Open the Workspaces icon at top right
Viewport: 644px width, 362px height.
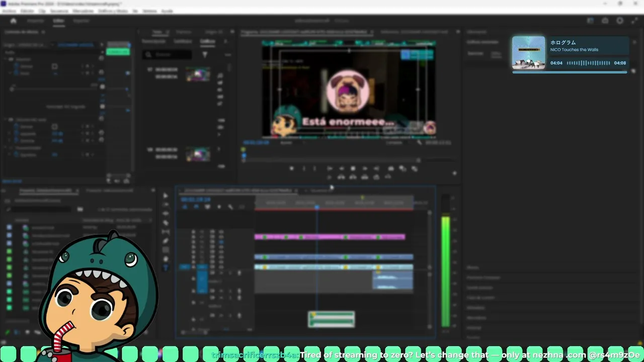pos(590,21)
